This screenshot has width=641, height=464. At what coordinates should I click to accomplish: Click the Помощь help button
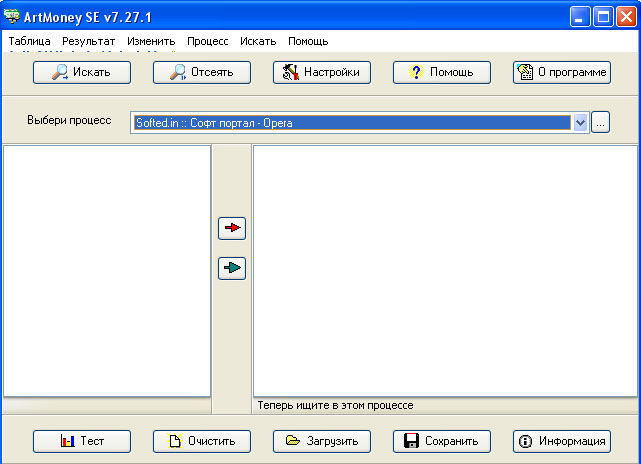[442, 72]
